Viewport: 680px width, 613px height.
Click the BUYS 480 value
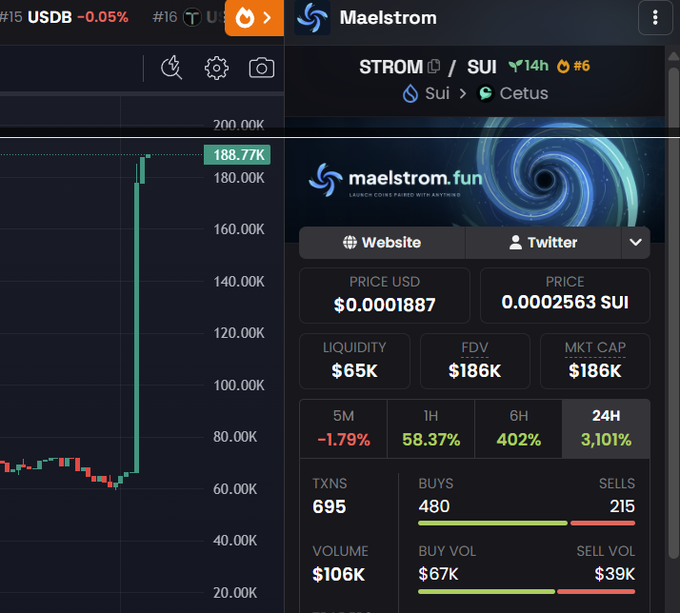(x=434, y=506)
